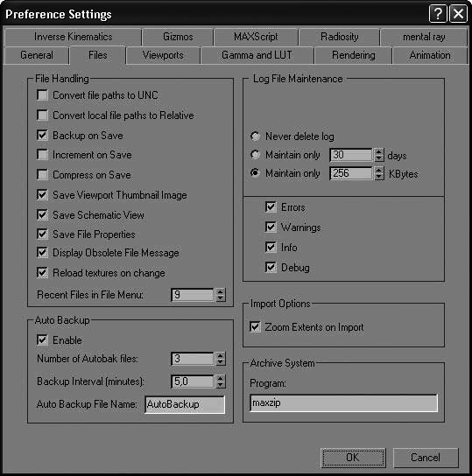The width and height of the screenshot is (472, 476).
Task: Click the Recent Files in File Menu field
Action: click(x=193, y=295)
